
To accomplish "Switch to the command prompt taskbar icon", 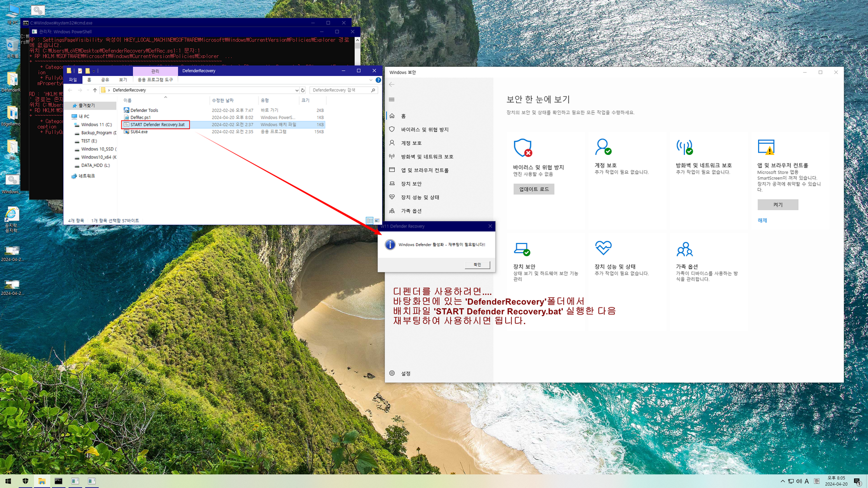I will pos(58,481).
